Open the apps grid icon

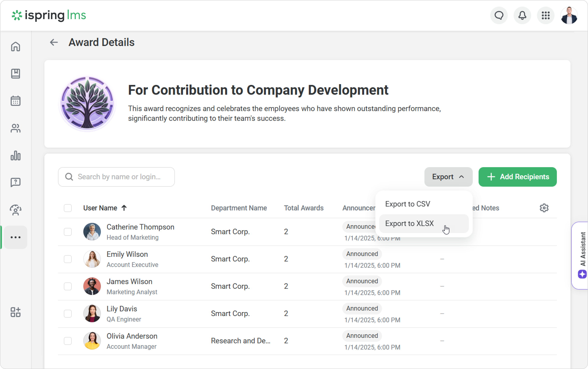pos(546,16)
